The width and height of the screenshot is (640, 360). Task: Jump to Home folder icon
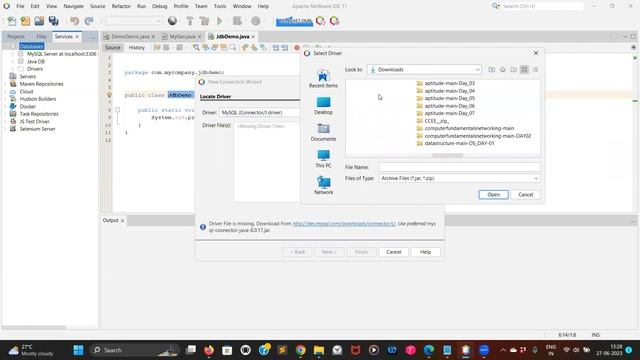502,70
